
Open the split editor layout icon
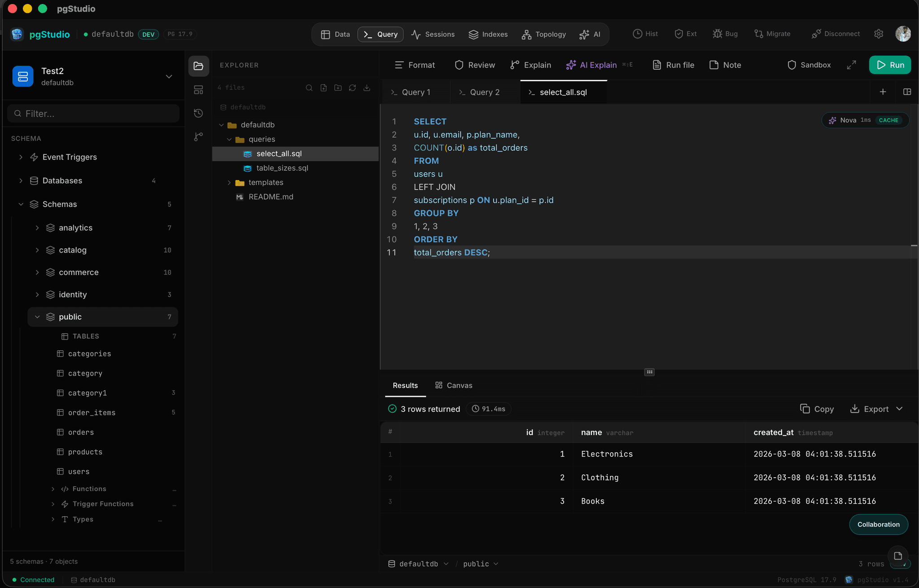coord(907,92)
